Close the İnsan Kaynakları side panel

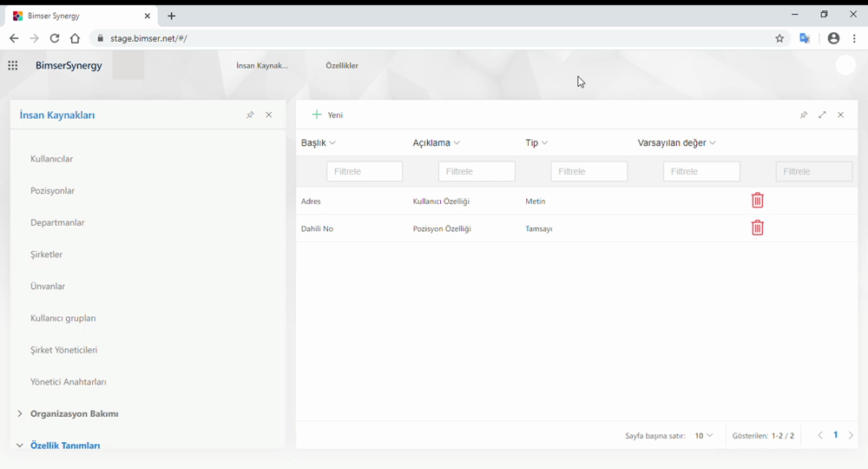269,115
